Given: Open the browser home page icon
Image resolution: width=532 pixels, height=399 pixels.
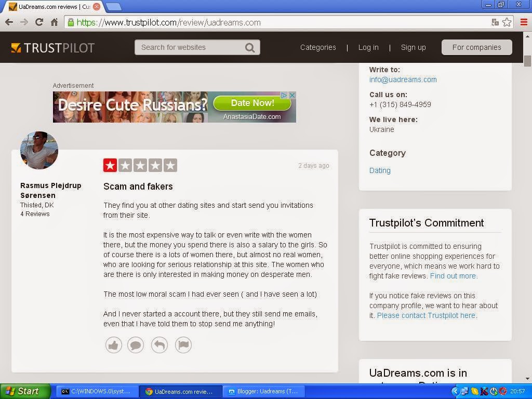Looking at the screenshot, I should (54, 22).
